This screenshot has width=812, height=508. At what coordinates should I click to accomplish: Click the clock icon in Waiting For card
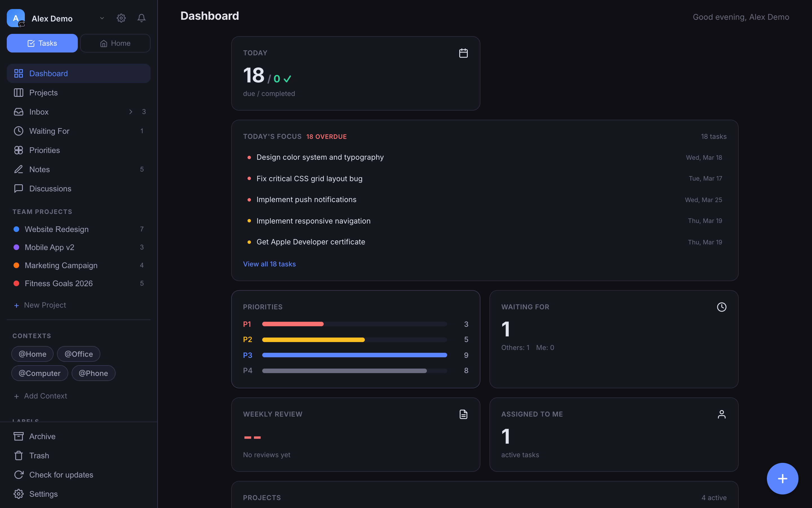(721, 307)
